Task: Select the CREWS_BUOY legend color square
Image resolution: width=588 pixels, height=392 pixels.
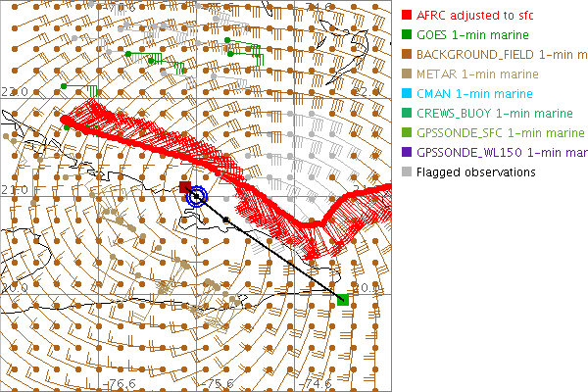Action: coord(407,114)
